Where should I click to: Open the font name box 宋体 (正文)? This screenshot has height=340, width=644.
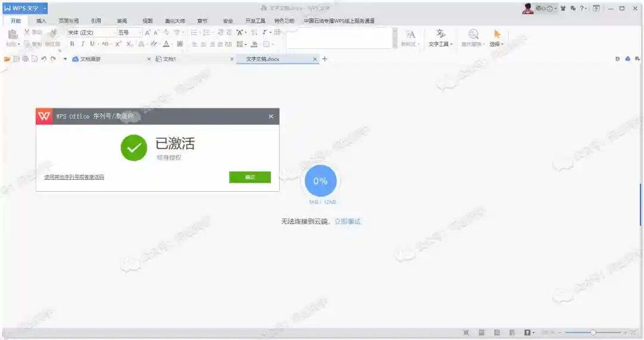92,32
